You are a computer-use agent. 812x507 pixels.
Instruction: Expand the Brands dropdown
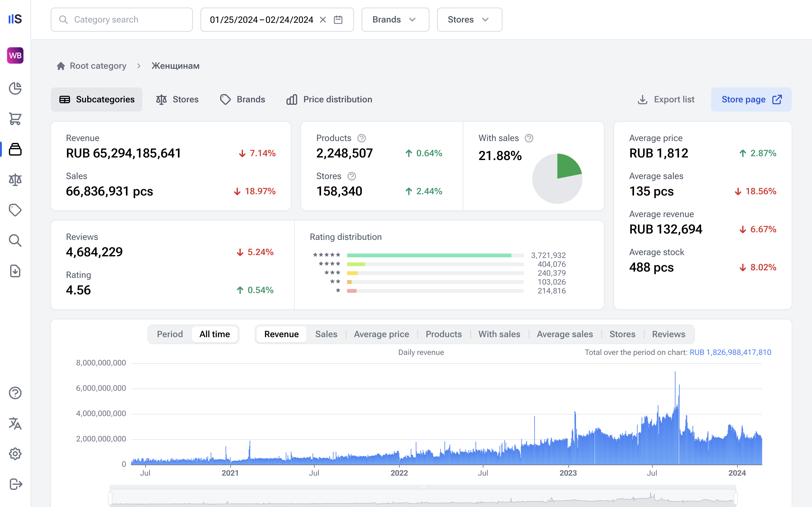pos(395,20)
